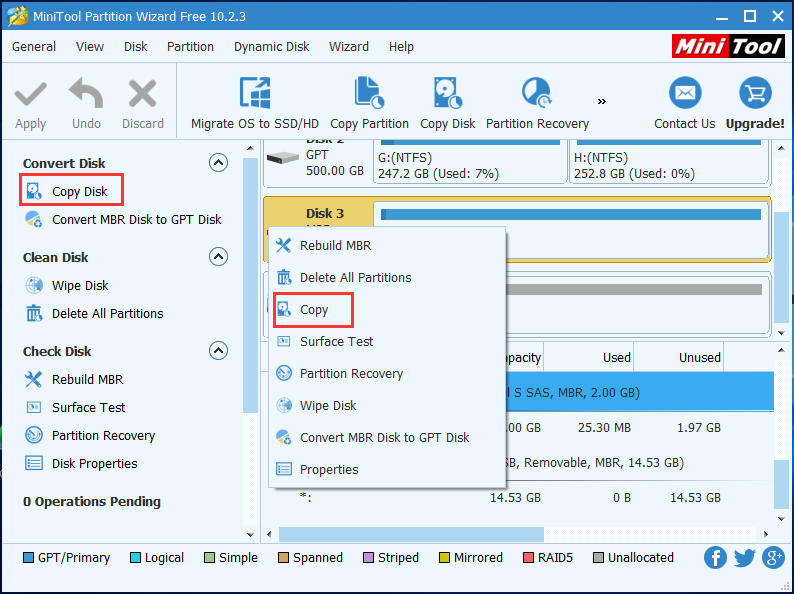The height and width of the screenshot is (594, 794).
Task: Select the Disk 3 header label
Action: (325, 213)
